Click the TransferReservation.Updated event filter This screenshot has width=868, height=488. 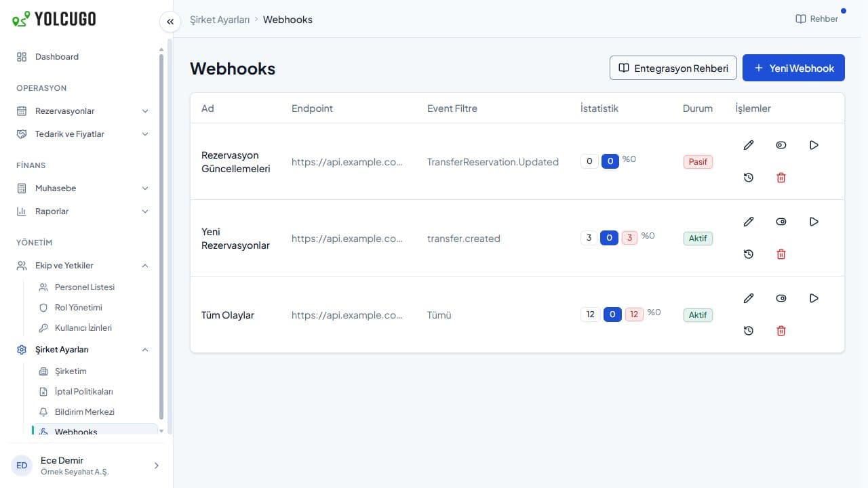click(493, 162)
